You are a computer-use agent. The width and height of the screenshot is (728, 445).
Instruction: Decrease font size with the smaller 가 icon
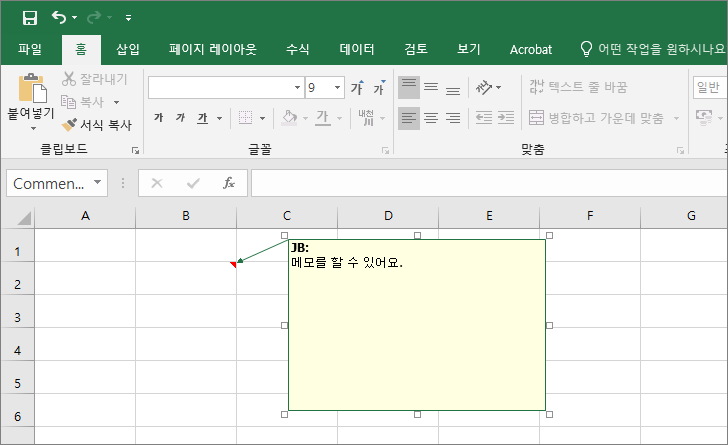tap(379, 87)
